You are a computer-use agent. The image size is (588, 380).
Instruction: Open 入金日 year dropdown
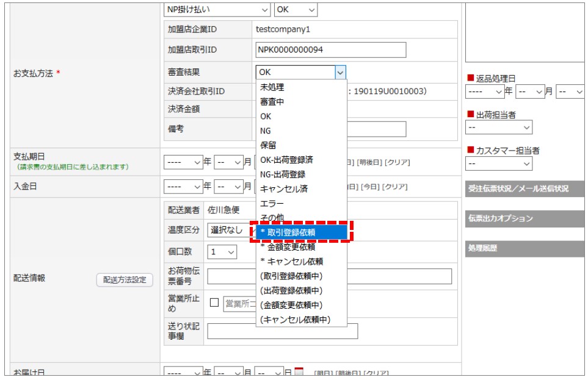[183, 187]
